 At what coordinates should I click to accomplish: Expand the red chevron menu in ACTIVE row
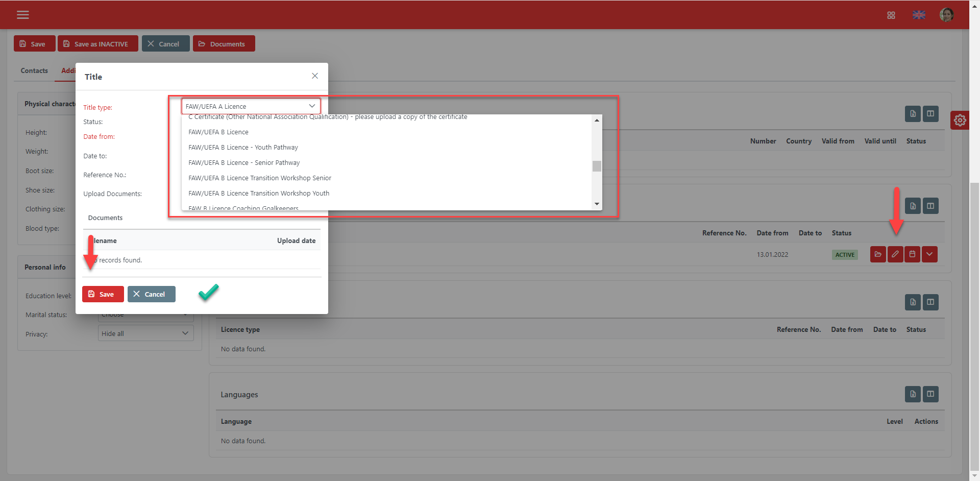[x=929, y=254]
